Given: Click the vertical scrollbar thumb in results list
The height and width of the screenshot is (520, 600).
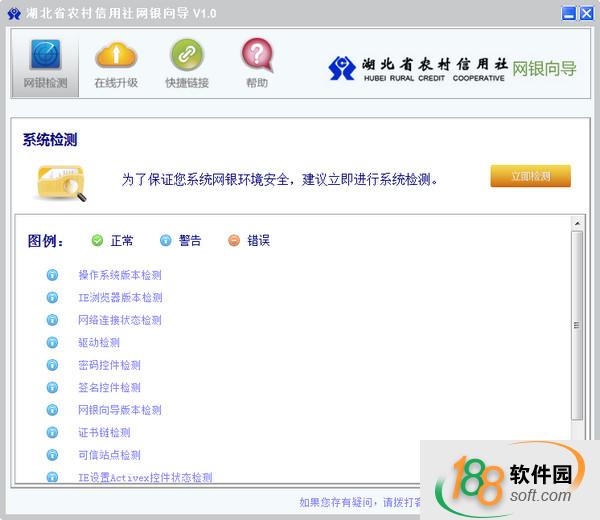Looking at the screenshot, I should click(x=577, y=325).
